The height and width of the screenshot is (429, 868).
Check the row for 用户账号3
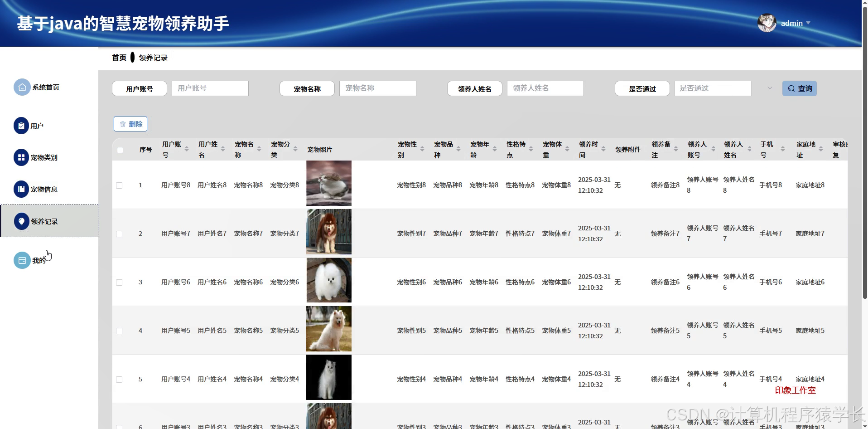tap(119, 427)
